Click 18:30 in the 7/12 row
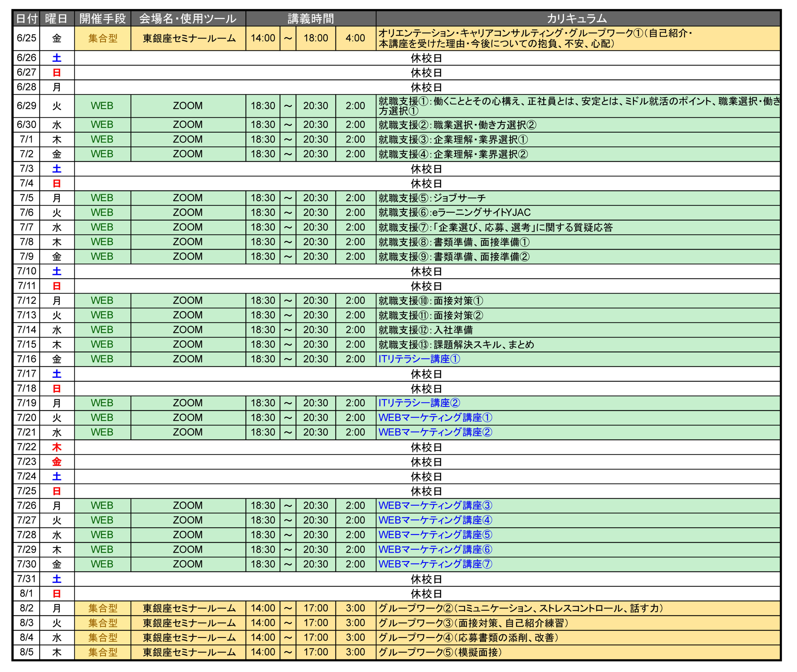 tap(263, 301)
